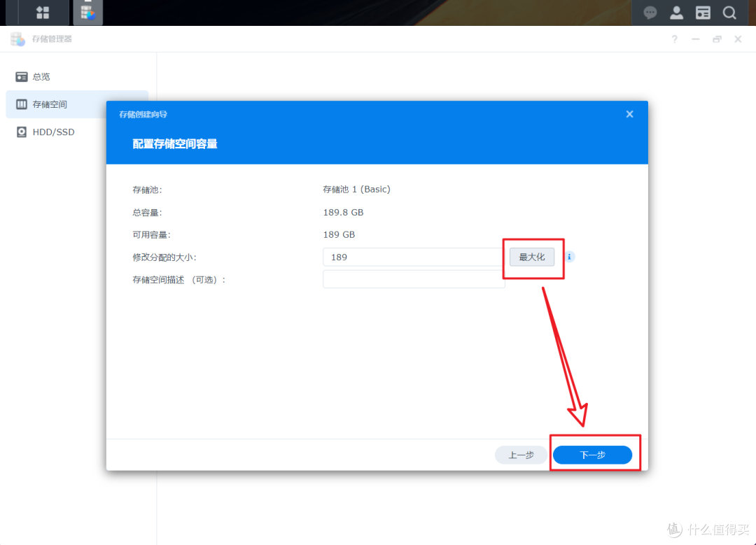Click the HDD/SSD disk icon in the sidebar
This screenshot has height=545, width=756.
click(21, 132)
